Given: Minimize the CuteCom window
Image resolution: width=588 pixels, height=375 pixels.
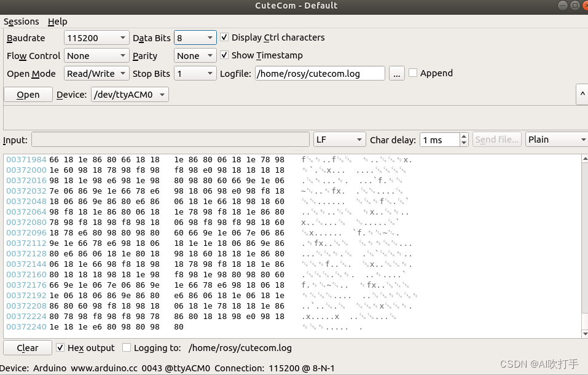Looking at the screenshot, I should click(562, 6).
